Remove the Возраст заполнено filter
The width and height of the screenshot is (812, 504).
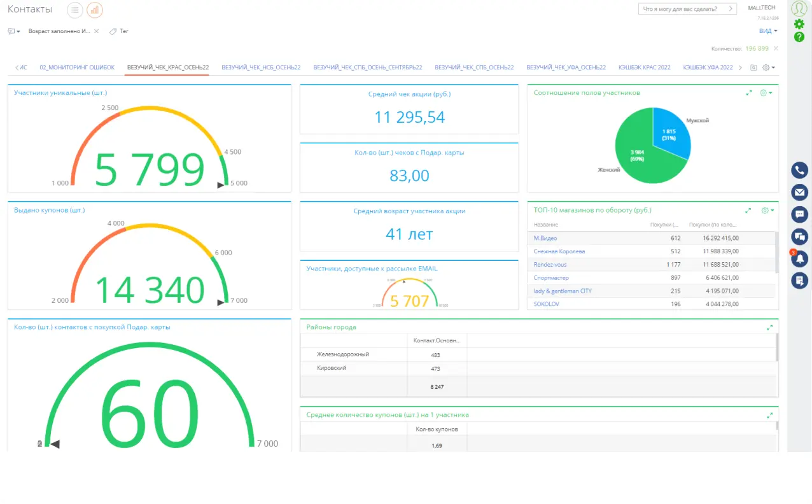[x=96, y=31]
